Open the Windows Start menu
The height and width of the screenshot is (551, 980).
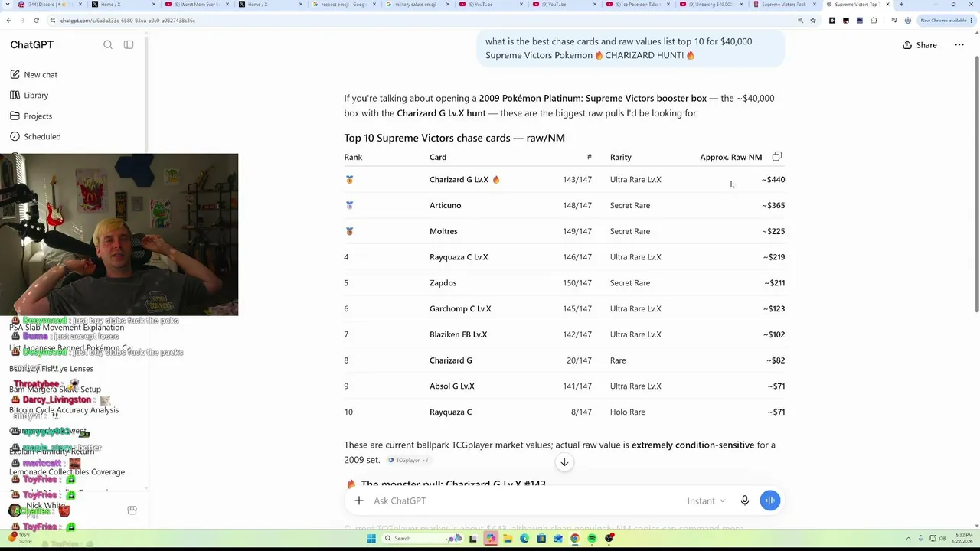click(371, 539)
